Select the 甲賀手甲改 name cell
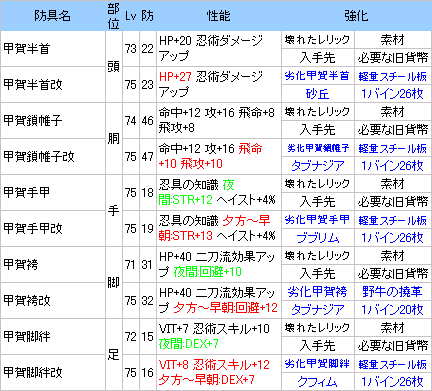 tap(53, 229)
